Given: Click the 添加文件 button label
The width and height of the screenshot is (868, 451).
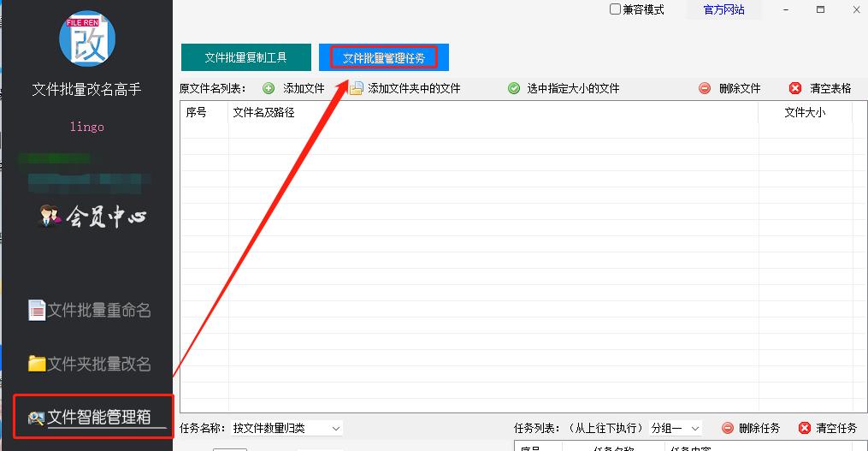Looking at the screenshot, I should click(x=304, y=89).
